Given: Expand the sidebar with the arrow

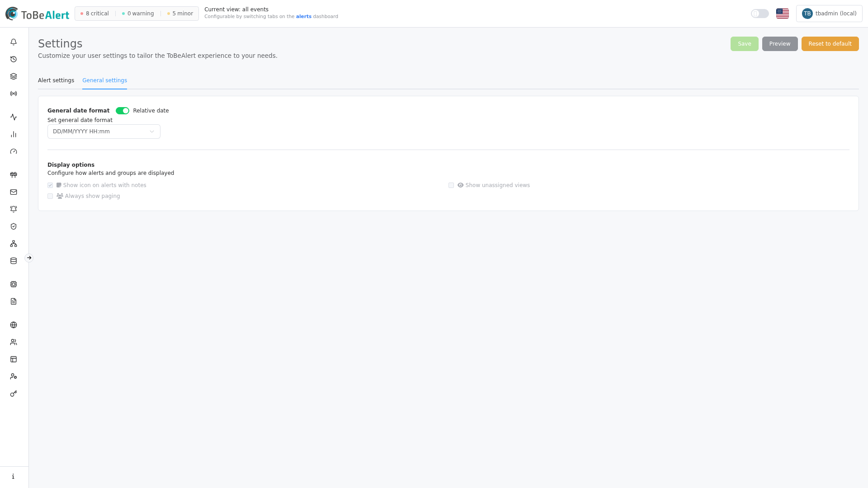Looking at the screenshot, I should click(x=29, y=258).
